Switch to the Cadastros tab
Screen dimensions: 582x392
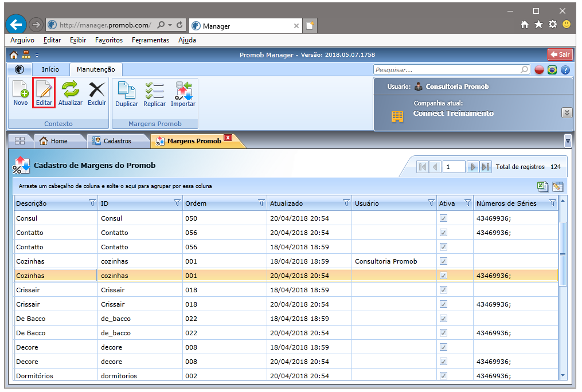click(117, 141)
